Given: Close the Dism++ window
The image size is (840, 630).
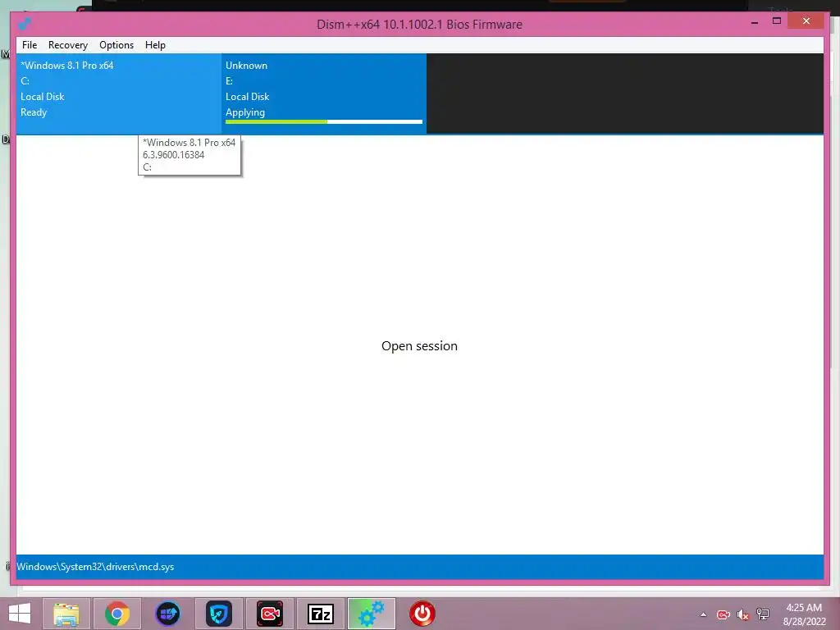Looking at the screenshot, I should click(x=806, y=21).
